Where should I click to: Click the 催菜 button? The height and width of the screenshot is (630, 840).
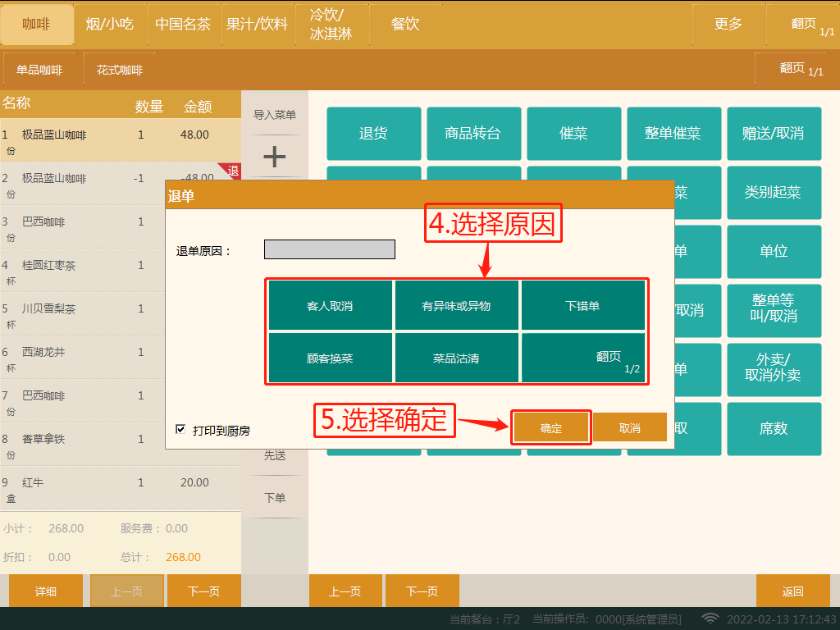point(573,134)
